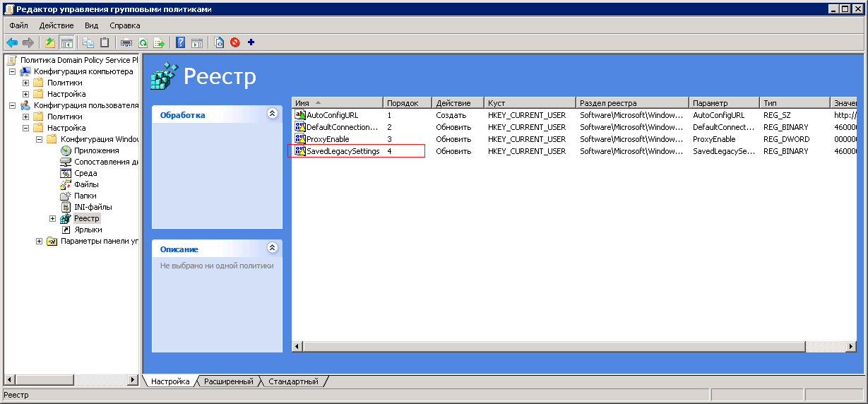Screen dimensions: 868x404
Task: Go up one level with folder-arrow icon
Action: click(50, 42)
